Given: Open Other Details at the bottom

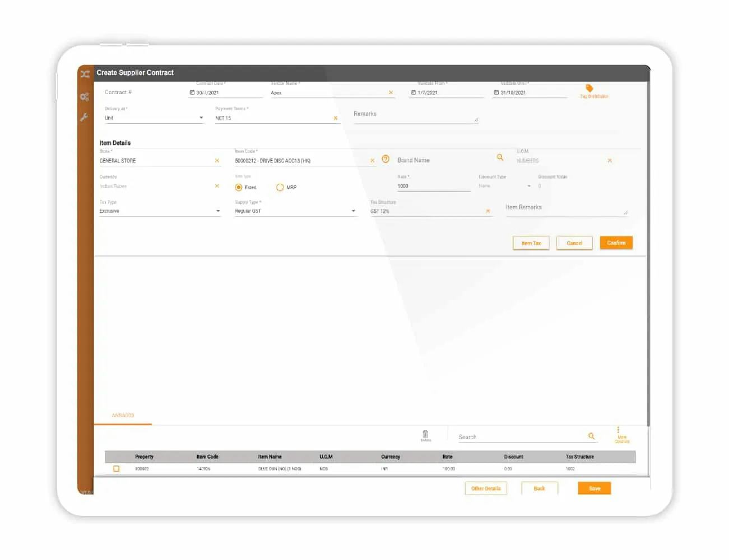Looking at the screenshot, I should [x=486, y=488].
